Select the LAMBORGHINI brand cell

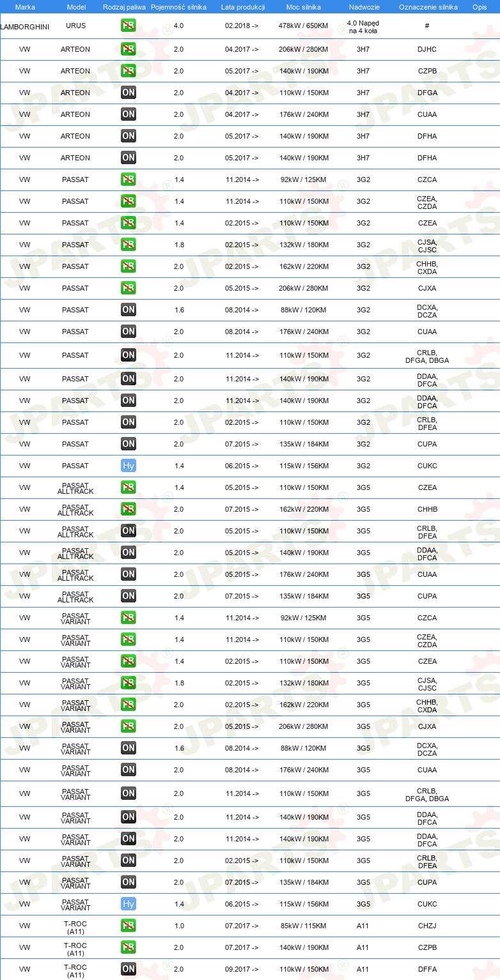point(25,26)
